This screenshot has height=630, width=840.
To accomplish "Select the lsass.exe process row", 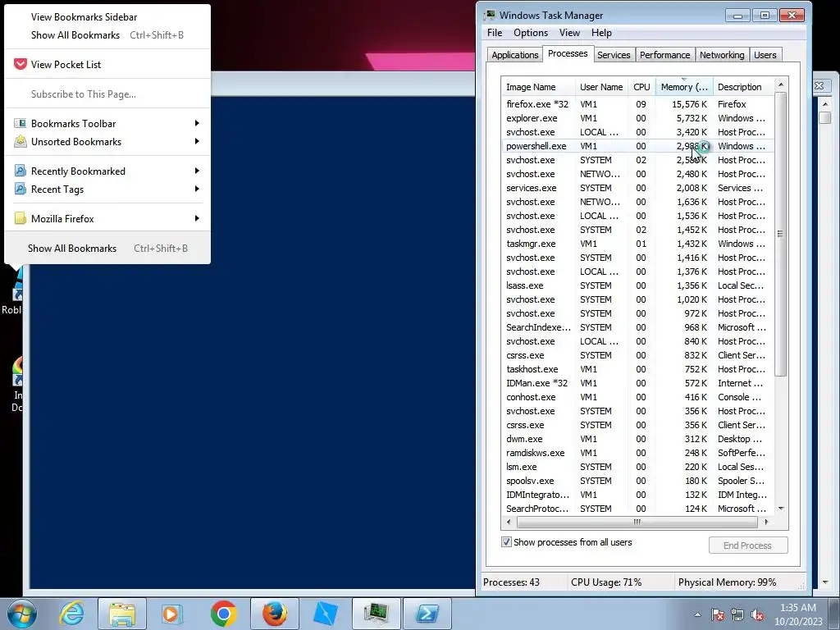I will pos(637,285).
